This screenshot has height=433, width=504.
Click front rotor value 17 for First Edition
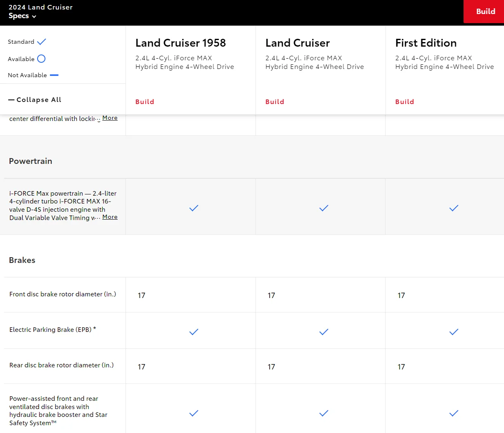click(x=401, y=296)
